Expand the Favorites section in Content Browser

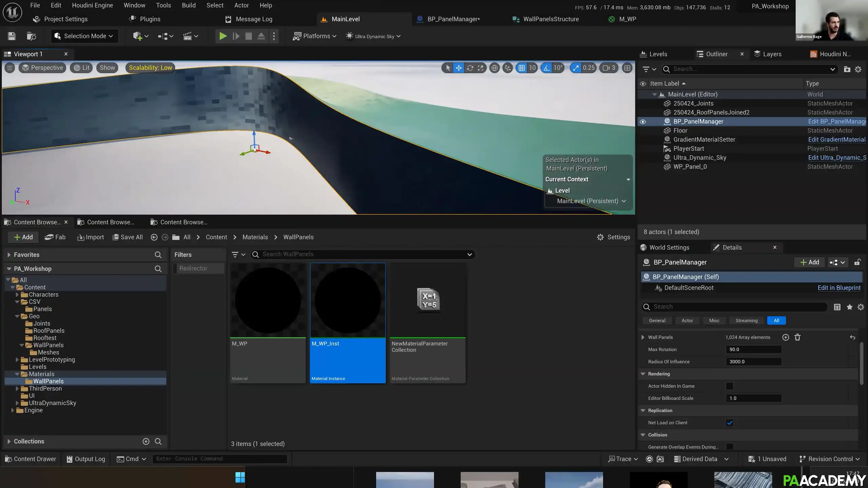tap(9, 255)
